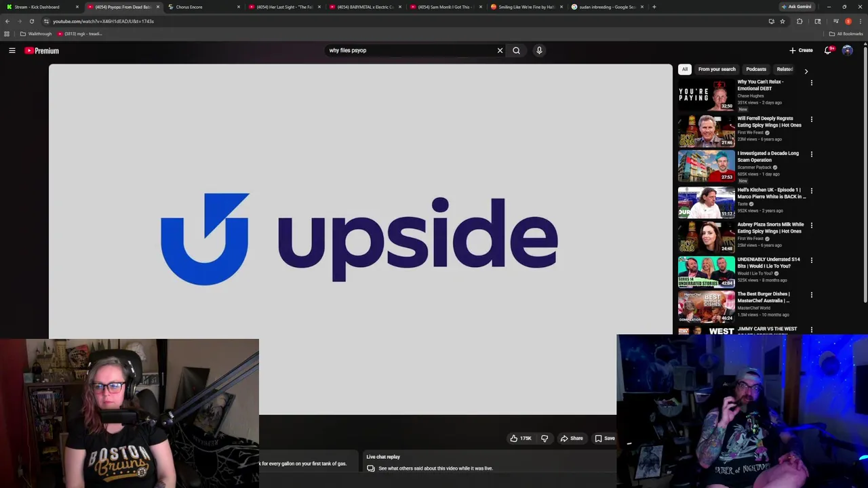Open Chrome extensions puzzle icon
Image resolution: width=868 pixels, height=488 pixels.
click(800, 21)
